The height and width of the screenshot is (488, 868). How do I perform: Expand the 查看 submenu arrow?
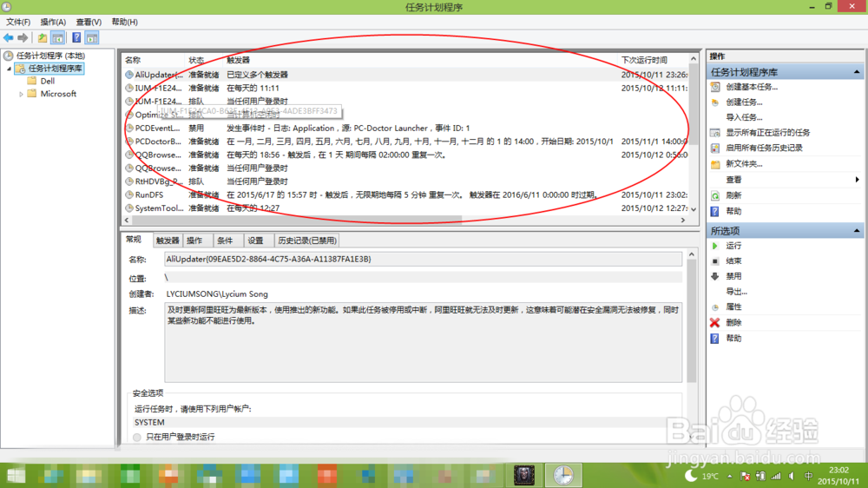click(x=857, y=180)
